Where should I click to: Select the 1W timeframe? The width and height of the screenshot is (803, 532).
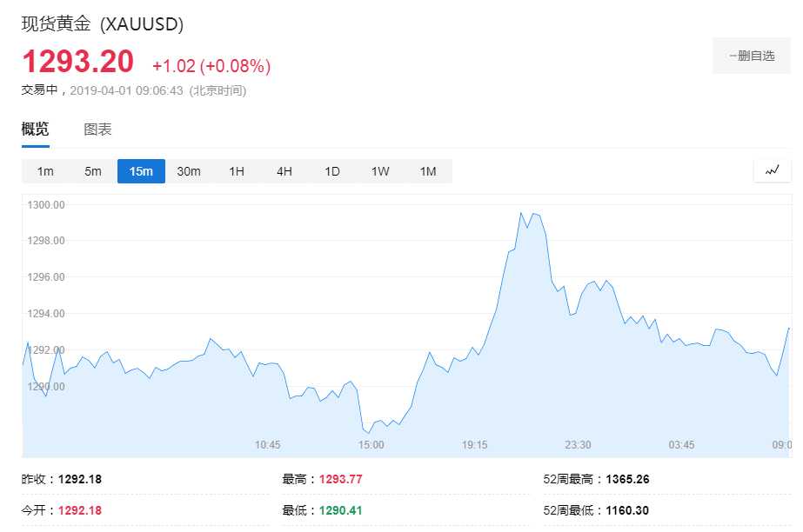pos(380,171)
